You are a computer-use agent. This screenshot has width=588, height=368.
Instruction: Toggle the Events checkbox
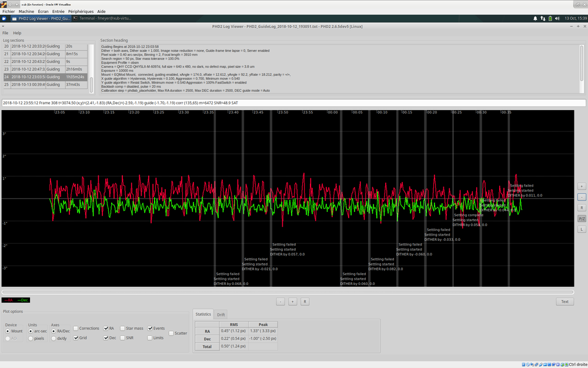click(156, 328)
